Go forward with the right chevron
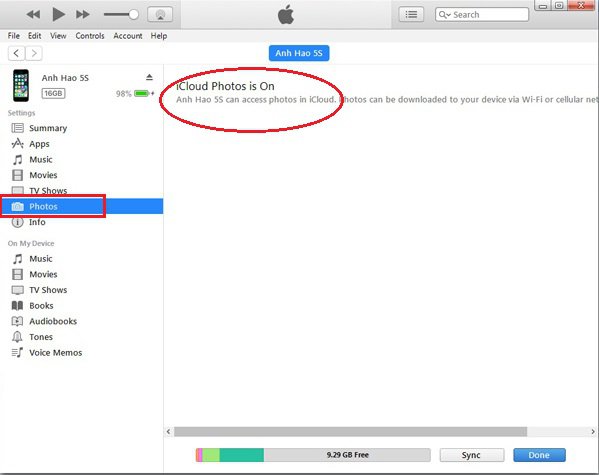The image size is (599, 475). coord(34,53)
